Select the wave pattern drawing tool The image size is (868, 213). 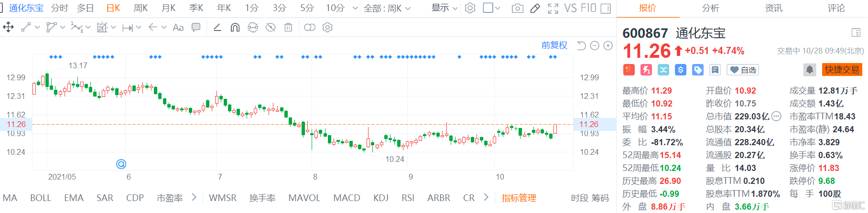pos(76,27)
